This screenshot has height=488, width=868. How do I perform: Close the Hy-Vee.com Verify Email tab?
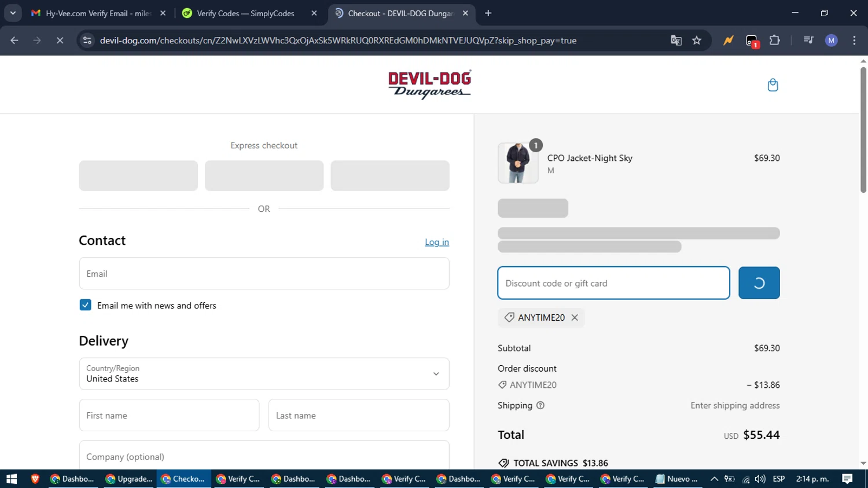click(x=163, y=13)
